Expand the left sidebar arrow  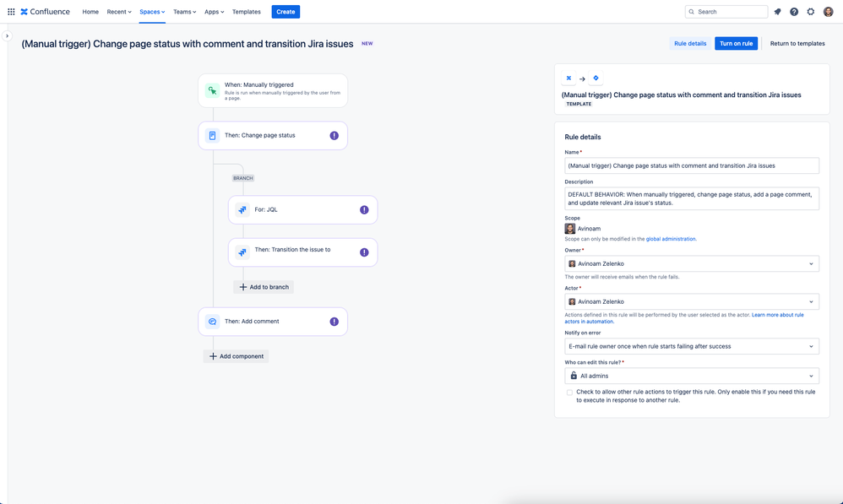point(7,36)
